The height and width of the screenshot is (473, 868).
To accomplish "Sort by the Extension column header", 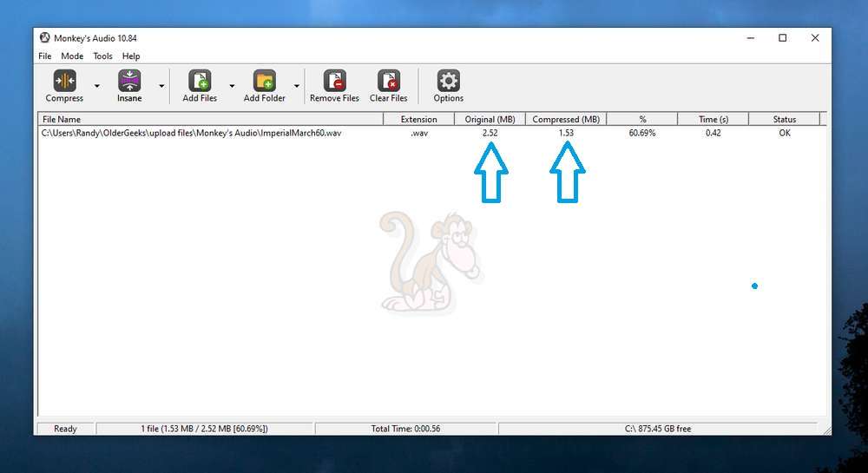I will pos(419,119).
